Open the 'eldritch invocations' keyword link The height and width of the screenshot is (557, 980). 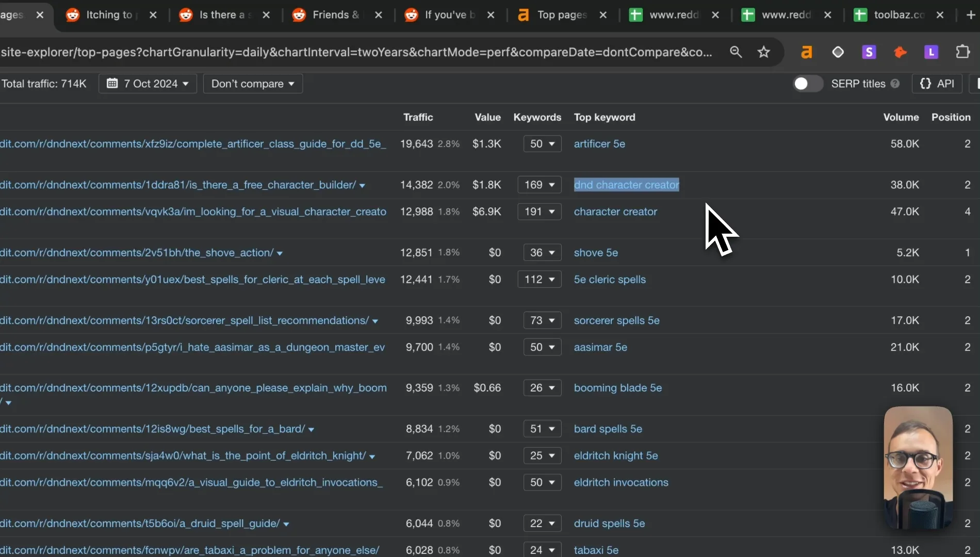pyautogui.click(x=621, y=482)
